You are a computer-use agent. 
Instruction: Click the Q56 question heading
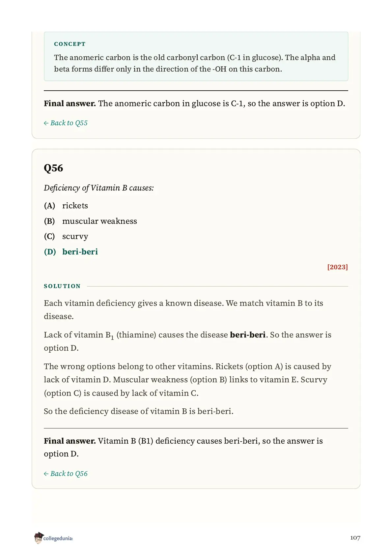click(x=53, y=168)
